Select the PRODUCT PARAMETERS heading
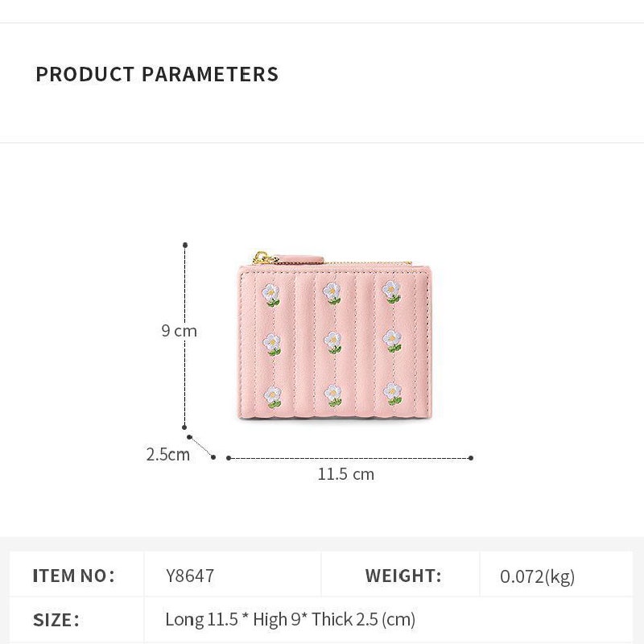The height and width of the screenshot is (644, 644). [x=157, y=75]
